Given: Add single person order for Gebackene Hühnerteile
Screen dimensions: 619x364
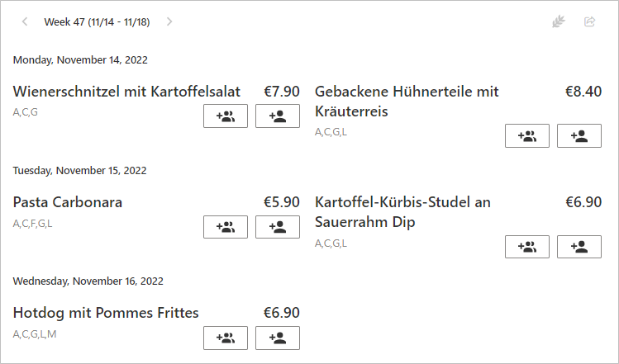Looking at the screenshot, I should (x=579, y=136).
